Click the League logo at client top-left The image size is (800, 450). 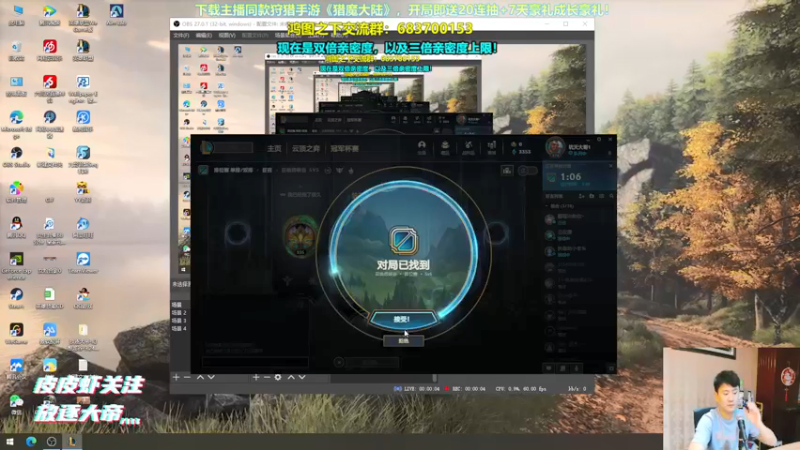207,148
